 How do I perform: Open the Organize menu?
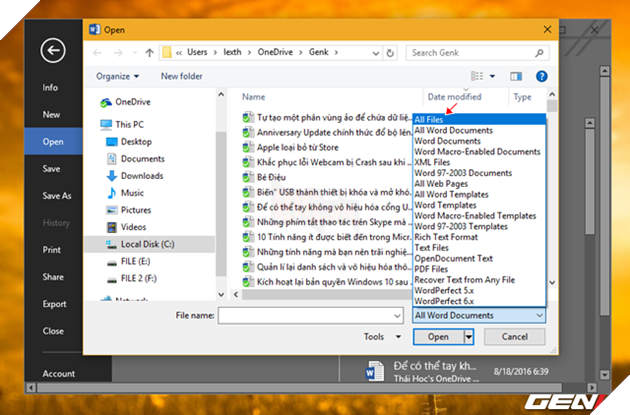(118, 76)
